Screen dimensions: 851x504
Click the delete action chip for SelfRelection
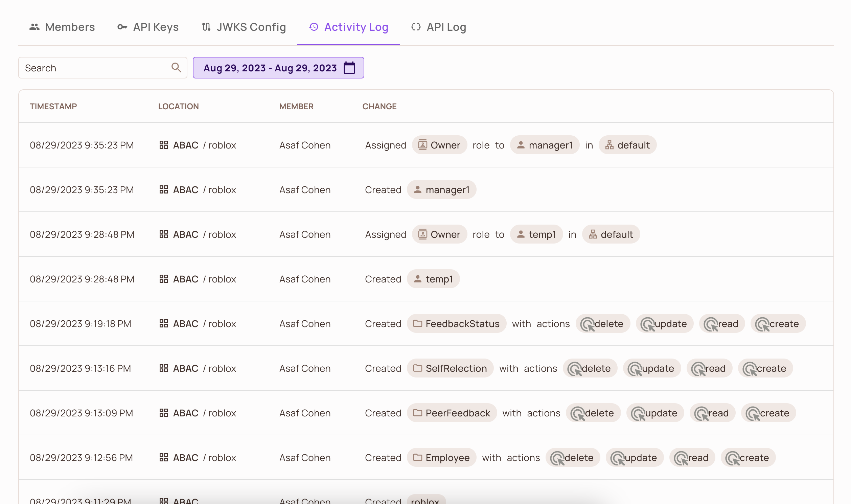click(x=590, y=368)
